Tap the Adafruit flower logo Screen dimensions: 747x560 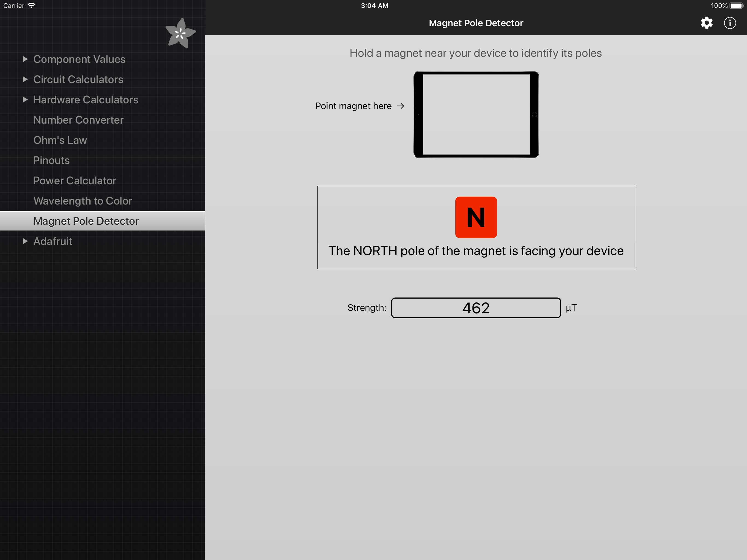tap(180, 33)
